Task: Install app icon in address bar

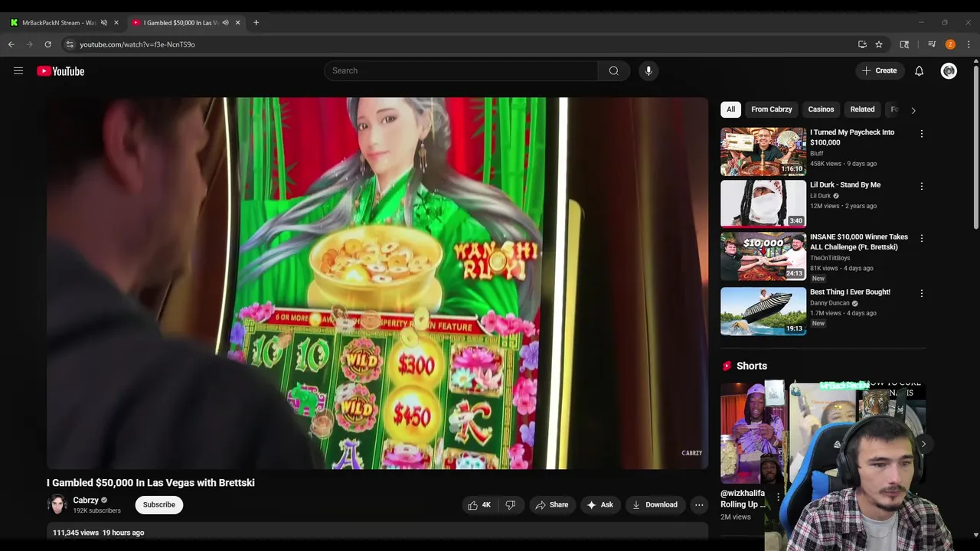Action: 862,44
